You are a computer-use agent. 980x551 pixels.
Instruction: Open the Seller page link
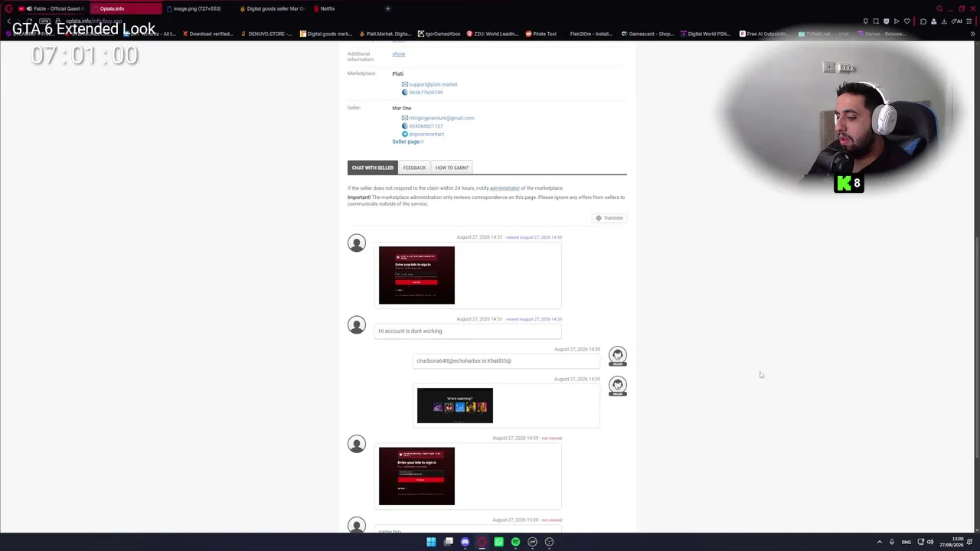407,142
